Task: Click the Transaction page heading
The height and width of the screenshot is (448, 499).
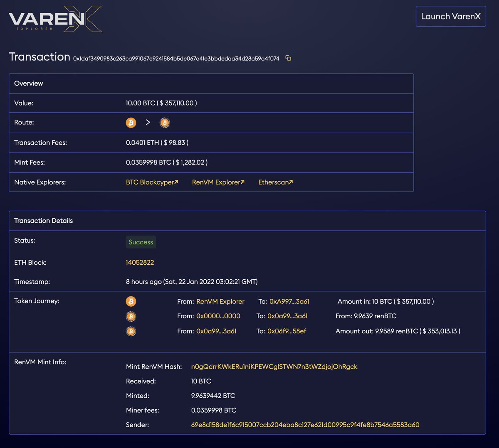Action: pos(40,57)
